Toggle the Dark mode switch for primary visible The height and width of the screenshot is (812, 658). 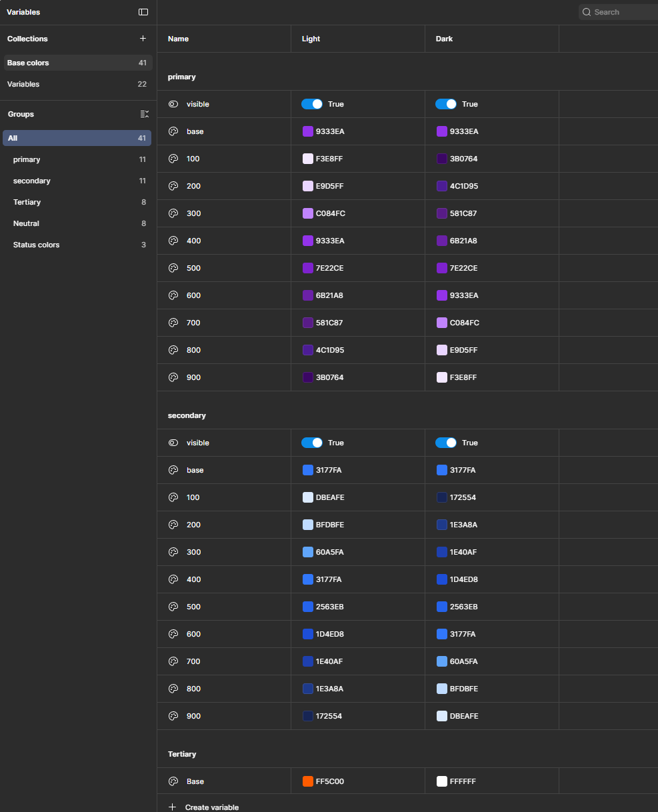click(445, 104)
